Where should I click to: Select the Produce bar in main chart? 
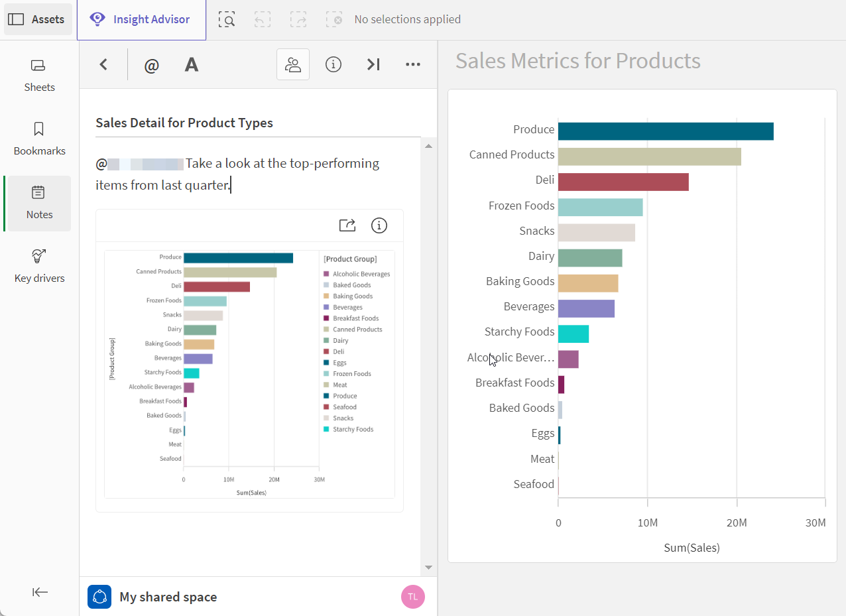(x=666, y=131)
